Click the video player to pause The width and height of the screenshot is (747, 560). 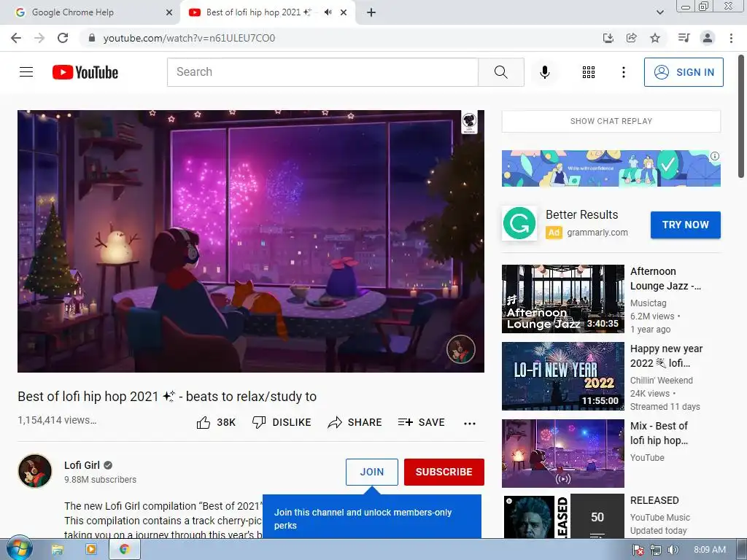click(251, 241)
